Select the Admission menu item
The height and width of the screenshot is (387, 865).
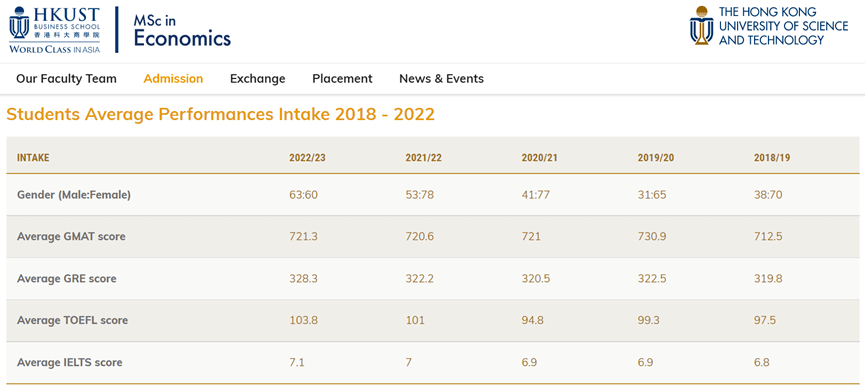click(x=173, y=79)
